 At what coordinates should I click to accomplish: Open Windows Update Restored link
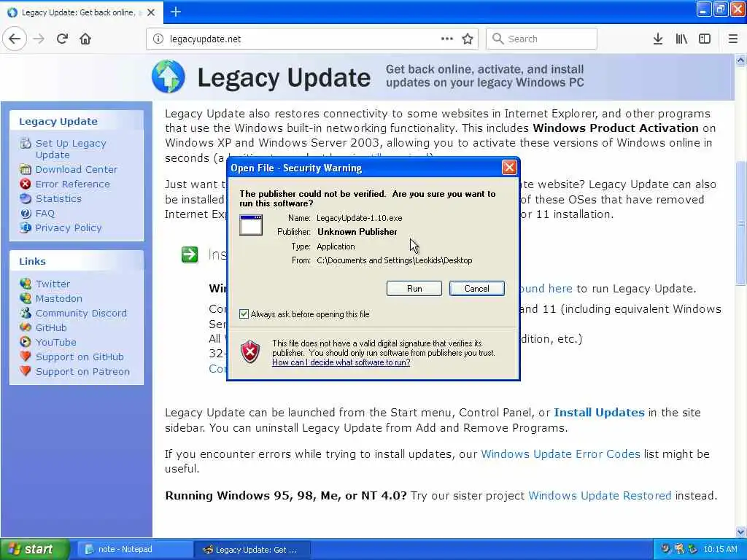pos(600,496)
